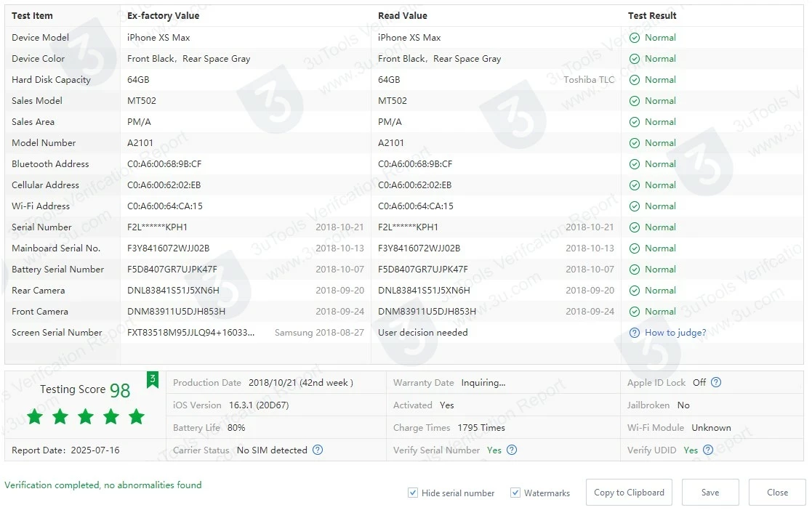Image resolution: width=812 pixels, height=518 pixels.
Task: Click the green 3uTools badge by Testing Score
Action: (x=153, y=380)
